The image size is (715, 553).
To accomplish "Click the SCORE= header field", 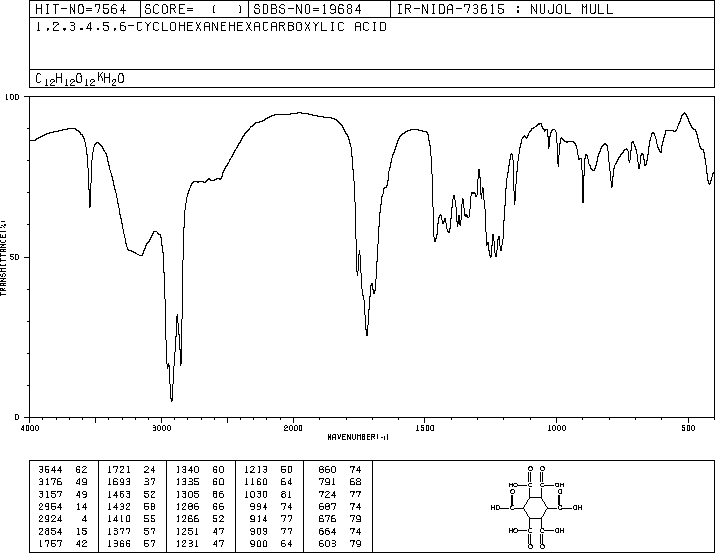I will 193,9.
